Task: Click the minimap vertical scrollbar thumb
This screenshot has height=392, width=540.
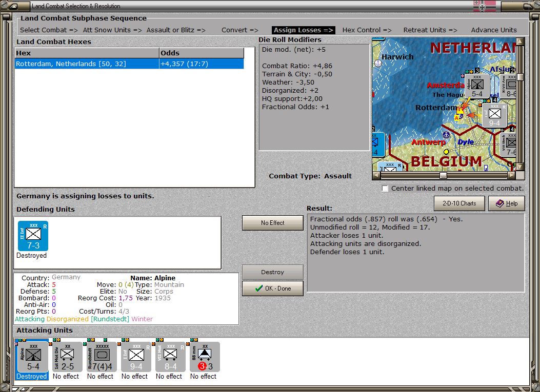Action: pyautogui.click(x=520, y=77)
